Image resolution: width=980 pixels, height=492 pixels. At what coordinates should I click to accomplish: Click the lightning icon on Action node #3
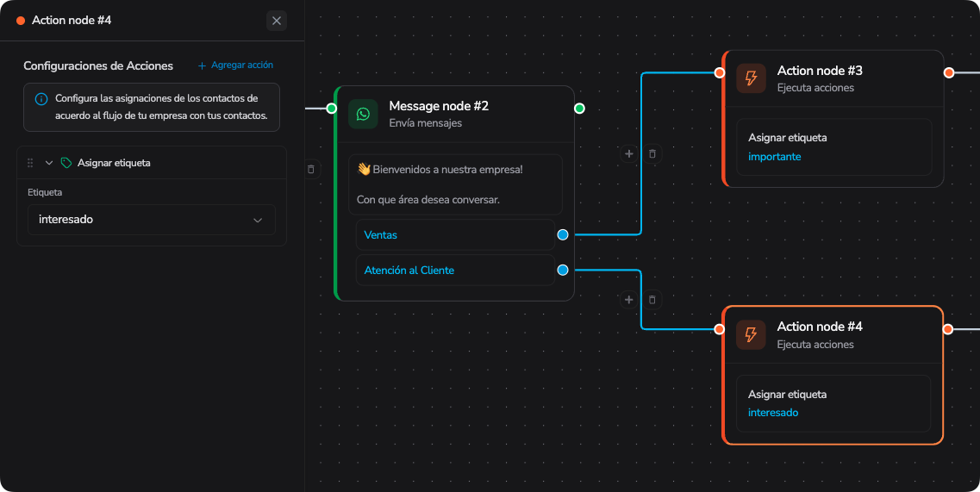pos(751,78)
